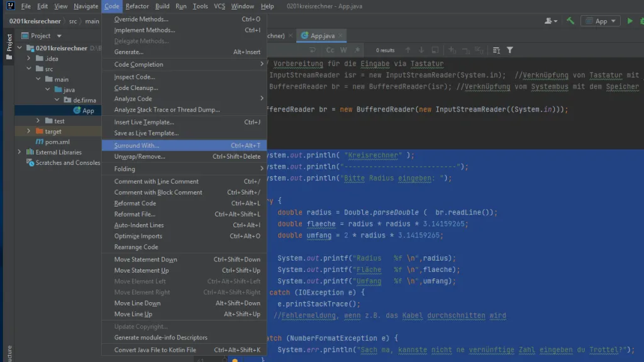Collapse the de.firma package
The height and width of the screenshot is (362, 644).
(x=57, y=100)
